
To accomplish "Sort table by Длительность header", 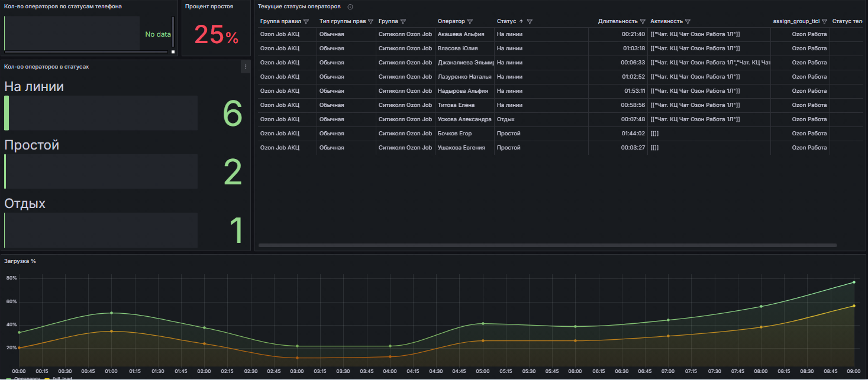I will point(617,21).
